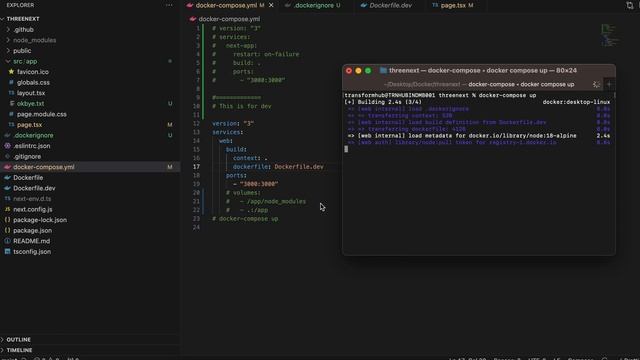Close the docker-compose.yml editor tab
This screenshot has width=640, height=360.
[271, 5]
